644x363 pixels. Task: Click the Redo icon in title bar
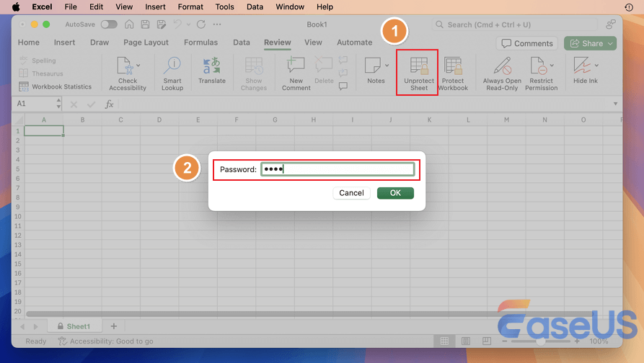(x=200, y=24)
